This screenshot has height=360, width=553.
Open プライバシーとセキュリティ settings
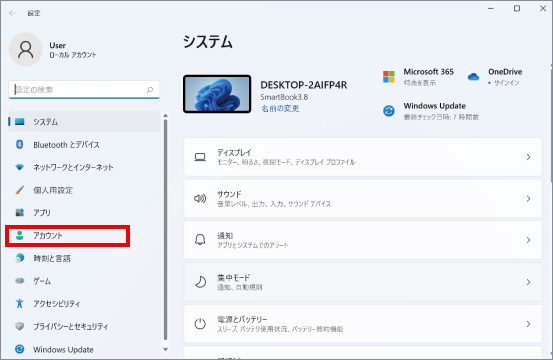84,327
